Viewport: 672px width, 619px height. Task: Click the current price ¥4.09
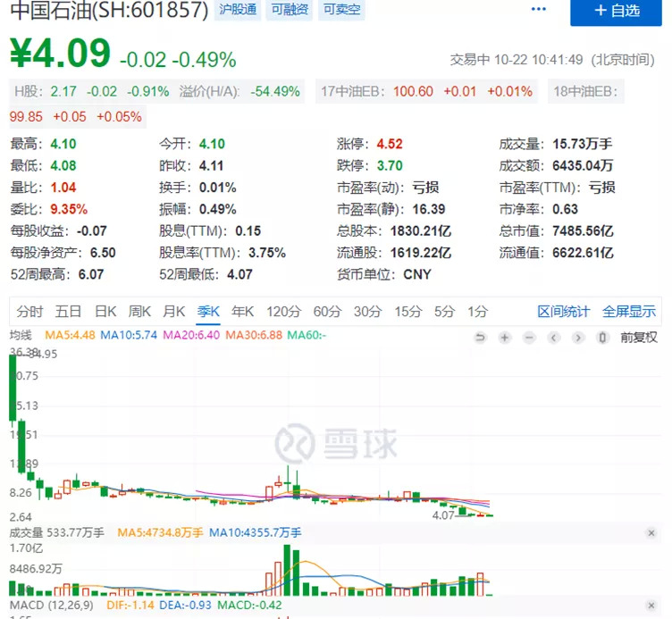coord(60,53)
